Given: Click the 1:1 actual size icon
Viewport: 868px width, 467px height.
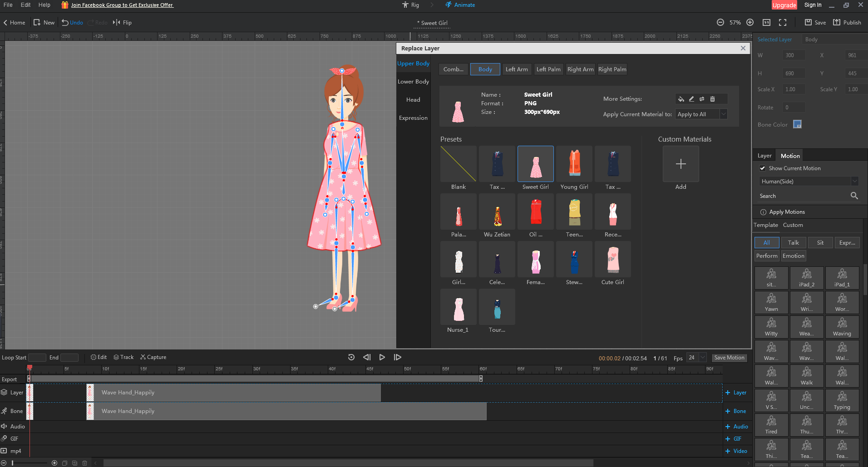Looking at the screenshot, I should point(766,22).
